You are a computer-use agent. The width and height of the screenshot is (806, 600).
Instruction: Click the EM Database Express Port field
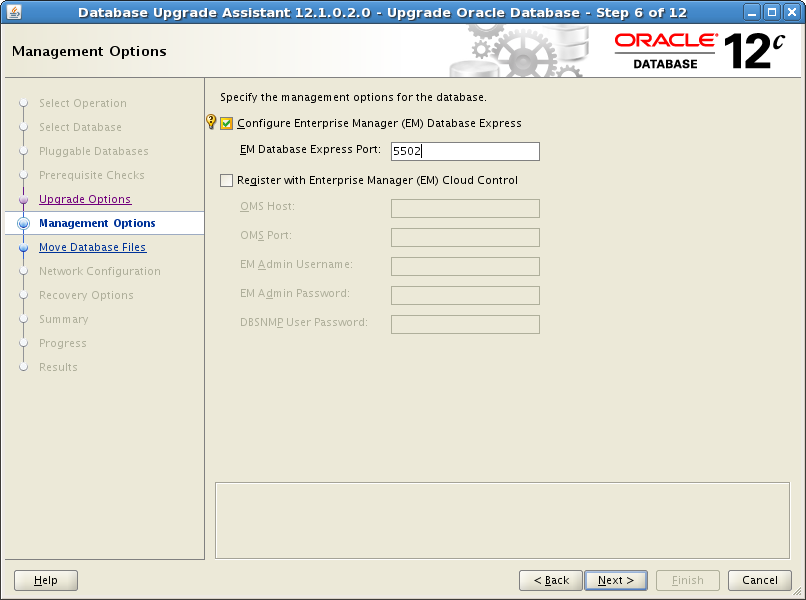(x=465, y=151)
